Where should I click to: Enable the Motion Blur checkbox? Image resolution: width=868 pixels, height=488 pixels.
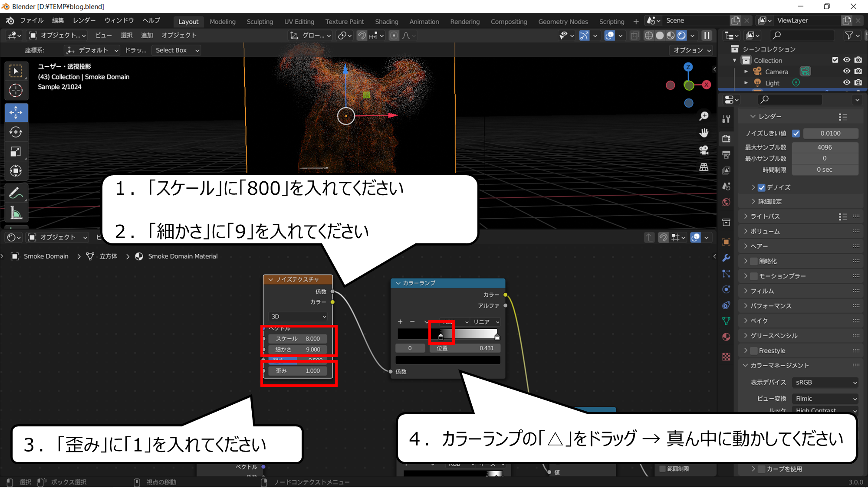pyautogui.click(x=754, y=276)
